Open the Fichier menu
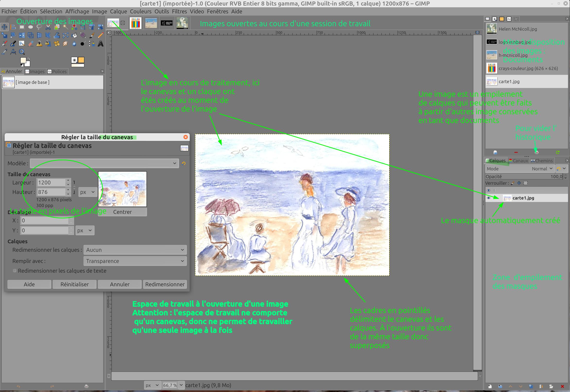The image size is (570, 392). coord(9,11)
